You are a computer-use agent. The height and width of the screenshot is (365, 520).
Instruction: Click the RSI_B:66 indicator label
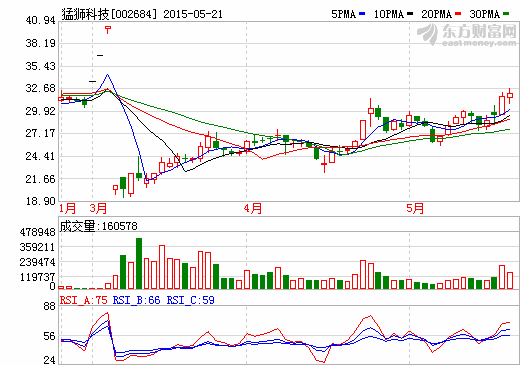[x=136, y=300]
